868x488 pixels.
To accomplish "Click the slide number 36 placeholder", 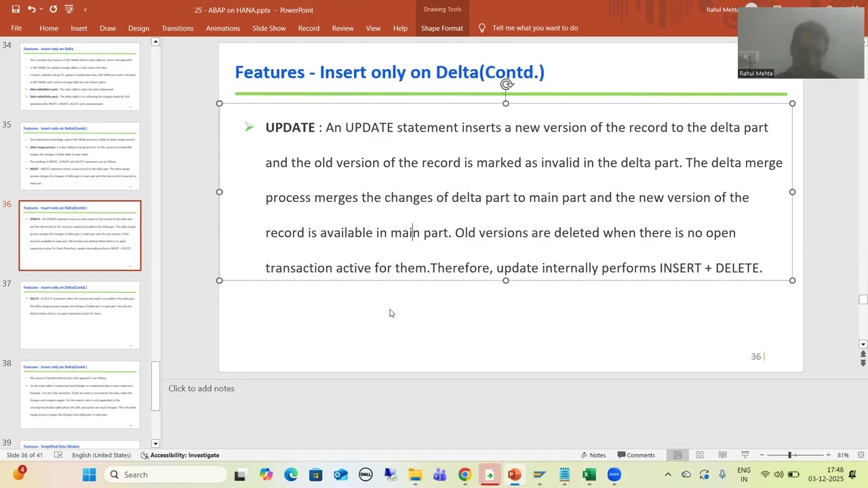I will point(756,357).
